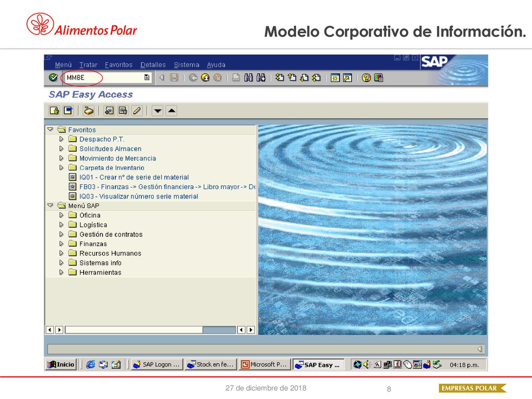Select IQ03 - Visualizar número serie material
This screenshot has width=532, height=399.
tap(139, 196)
